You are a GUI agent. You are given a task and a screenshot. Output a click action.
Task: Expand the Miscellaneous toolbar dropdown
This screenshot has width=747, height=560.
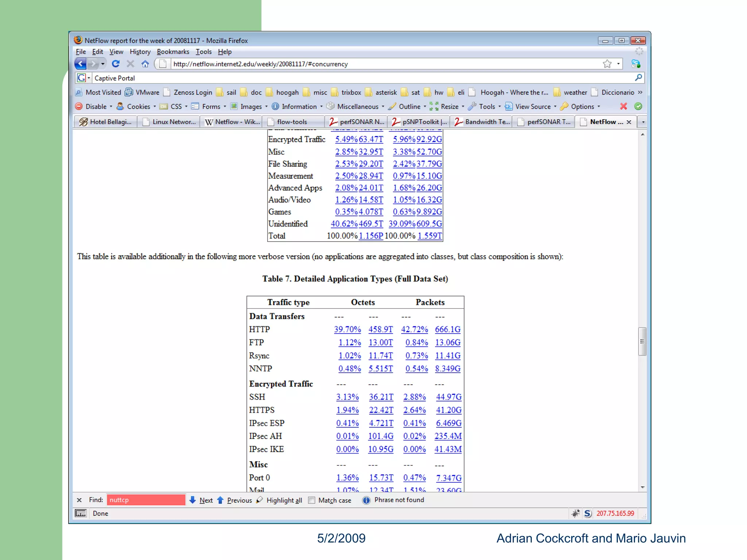[x=383, y=106]
